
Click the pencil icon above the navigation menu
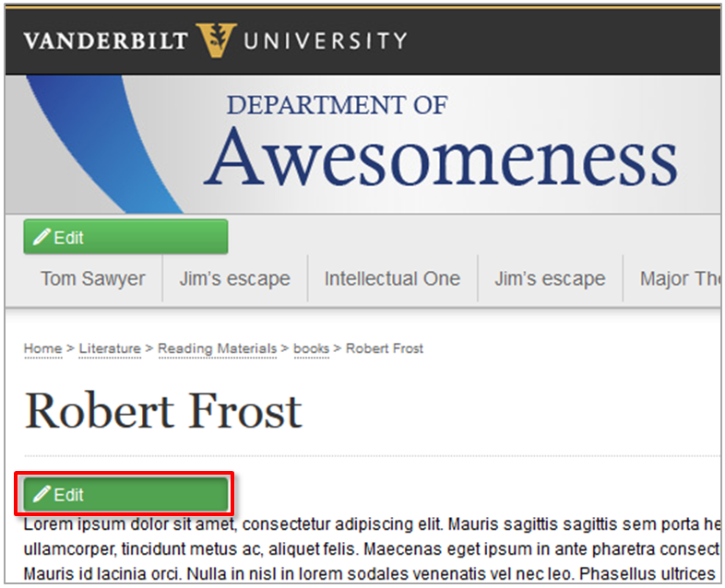point(42,238)
